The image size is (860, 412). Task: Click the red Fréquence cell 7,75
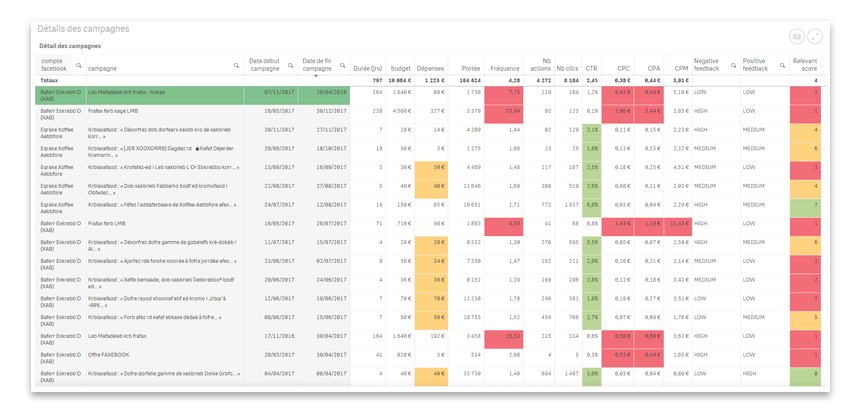tap(503, 95)
